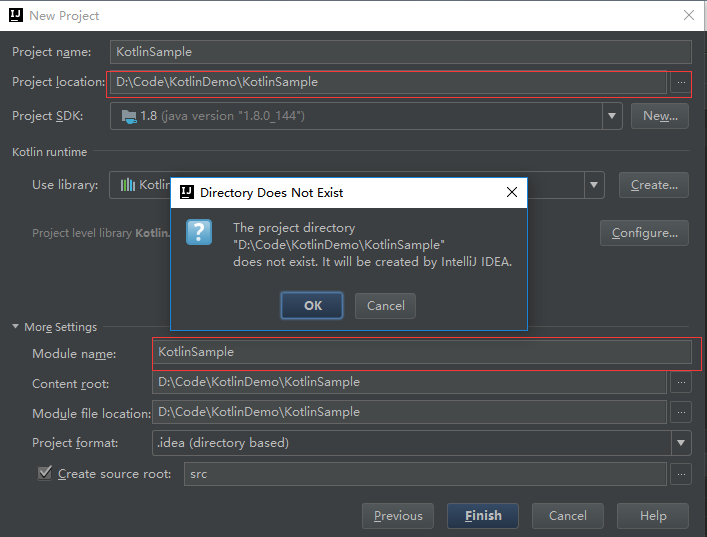
Task: Browse for the Module file location
Action: tap(681, 412)
